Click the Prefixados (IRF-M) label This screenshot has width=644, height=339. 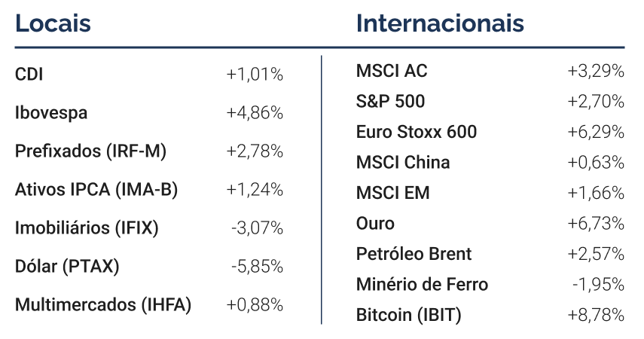pos(91,151)
